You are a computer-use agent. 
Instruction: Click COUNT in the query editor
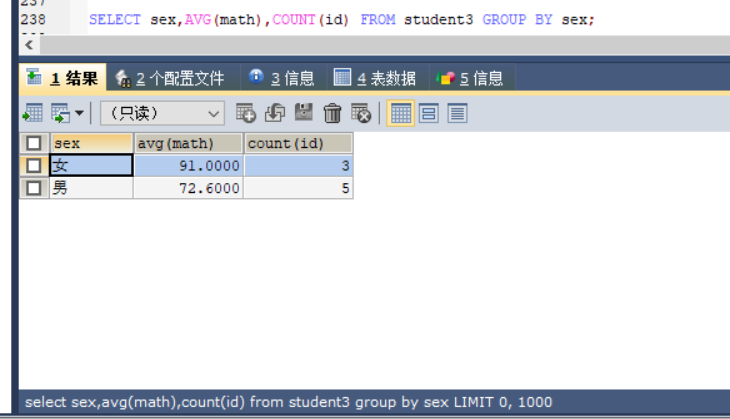click(x=294, y=20)
